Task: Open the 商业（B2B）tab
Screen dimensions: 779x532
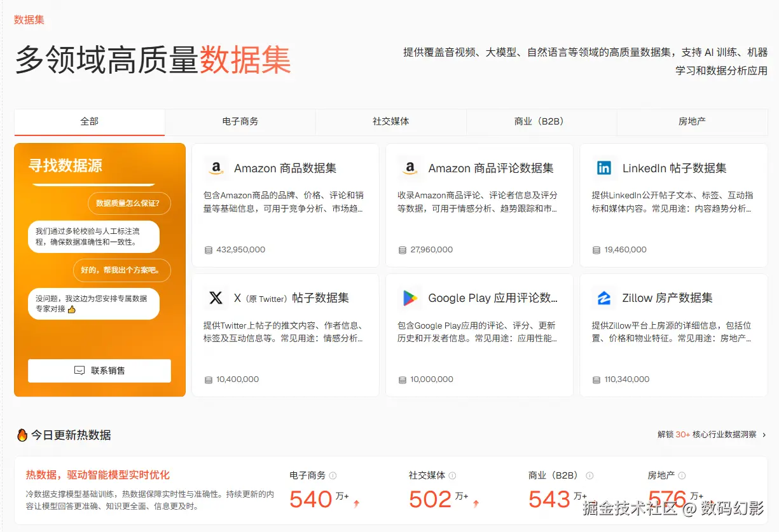Action: tap(542, 121)
